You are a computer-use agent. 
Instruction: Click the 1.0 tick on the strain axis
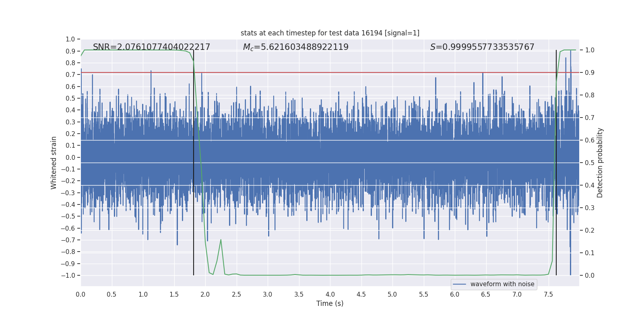(70, 39)
